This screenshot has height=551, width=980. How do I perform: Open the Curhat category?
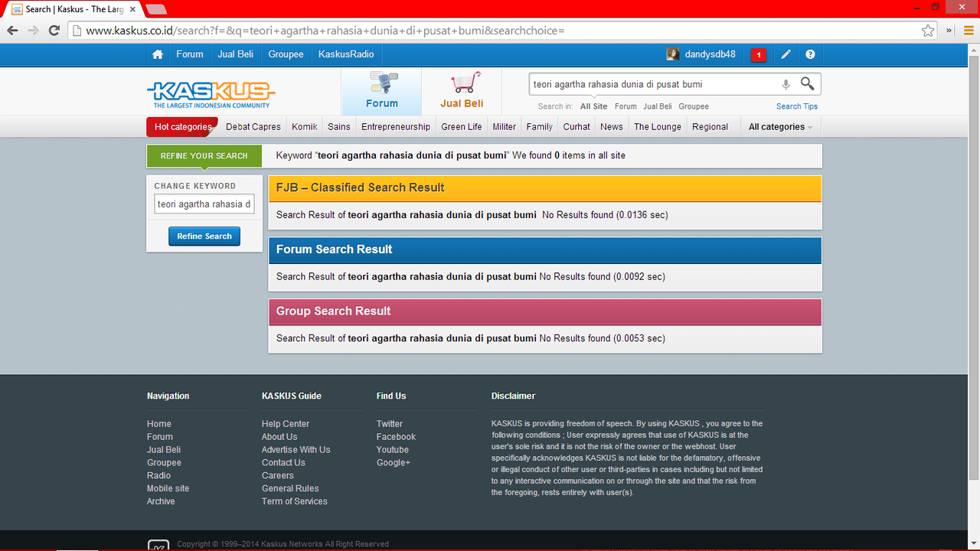pyautogui.click(x=577, y=127)
